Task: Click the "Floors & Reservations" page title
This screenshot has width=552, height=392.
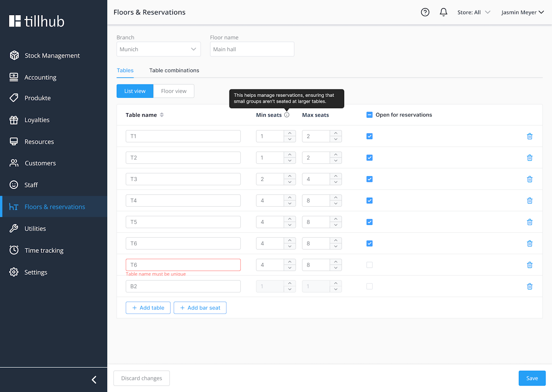Action: tap(150, 12)
